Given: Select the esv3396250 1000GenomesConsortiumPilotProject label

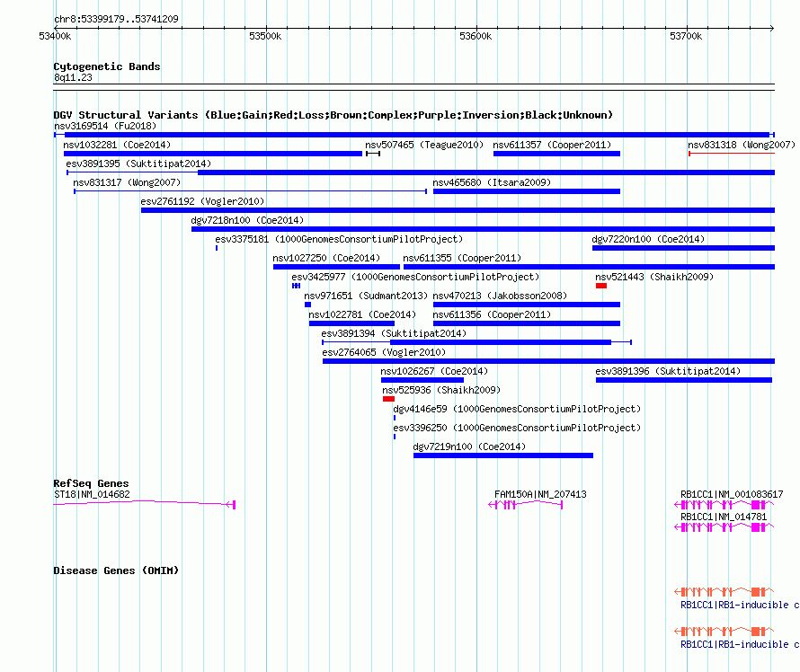Looking at the screenshot, I should (x=517, y=428).
